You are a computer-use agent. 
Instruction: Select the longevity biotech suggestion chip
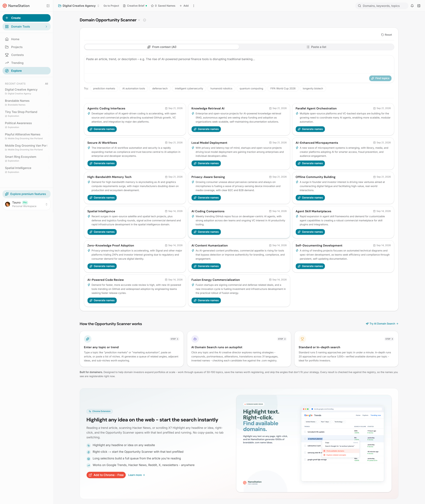click(313, 88)
